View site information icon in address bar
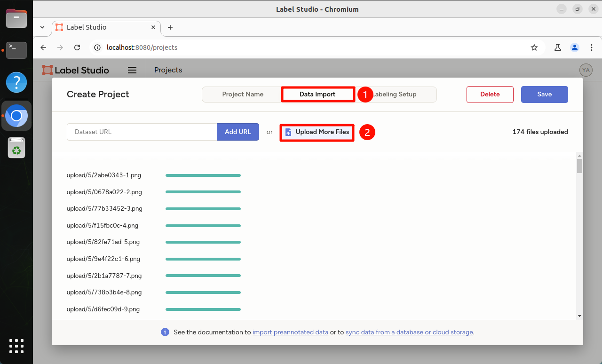602x364 pixels. coord(97,47)
